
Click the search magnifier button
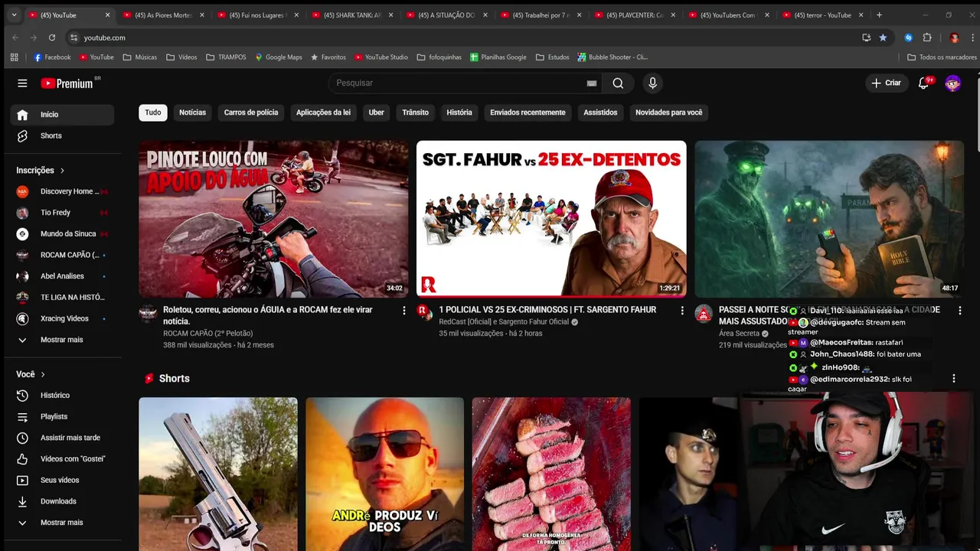pyautogui.click(x=618, y=83)
